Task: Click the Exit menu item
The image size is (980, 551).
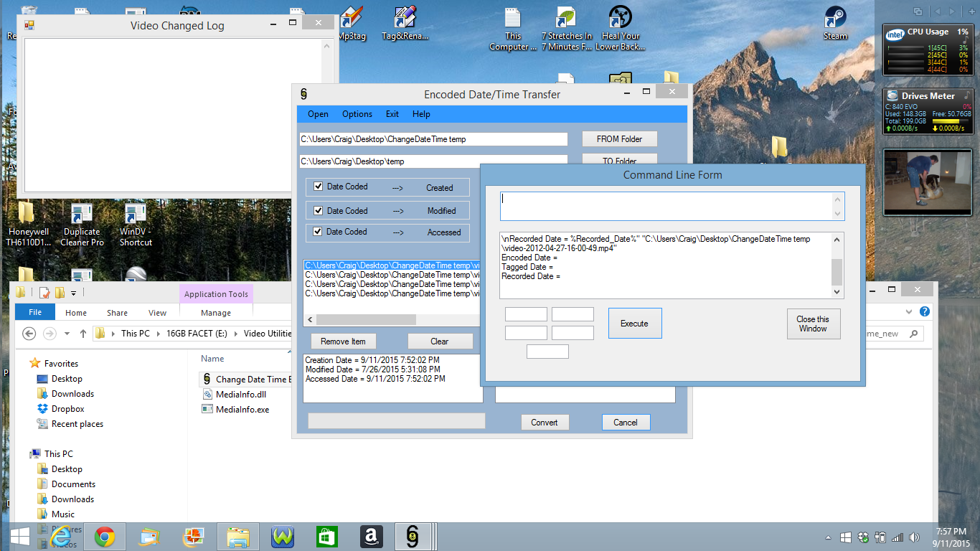Action: [392, 114]
